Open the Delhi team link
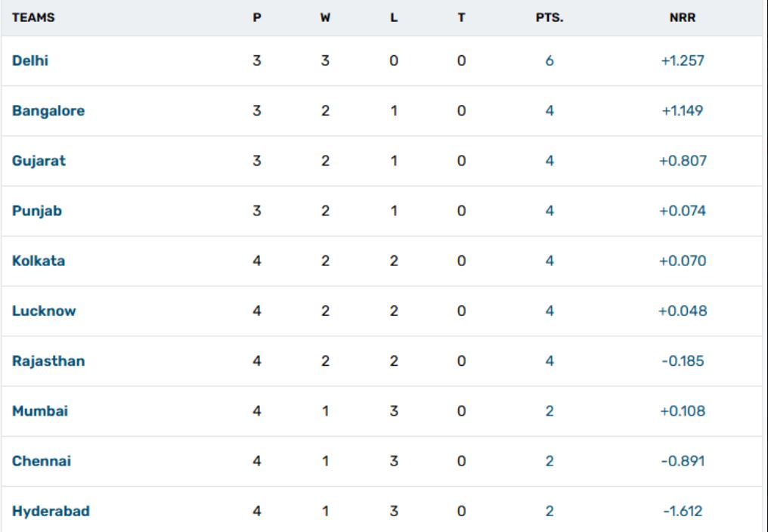This screenshot has width=768, height=532. tap(30, 61)
